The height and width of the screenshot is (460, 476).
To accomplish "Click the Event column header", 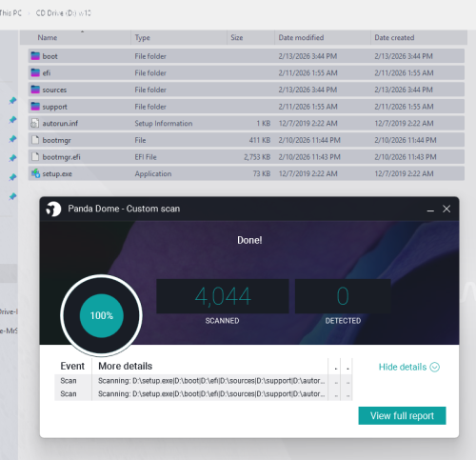I will pyautogui.click(x=72, y=366).
